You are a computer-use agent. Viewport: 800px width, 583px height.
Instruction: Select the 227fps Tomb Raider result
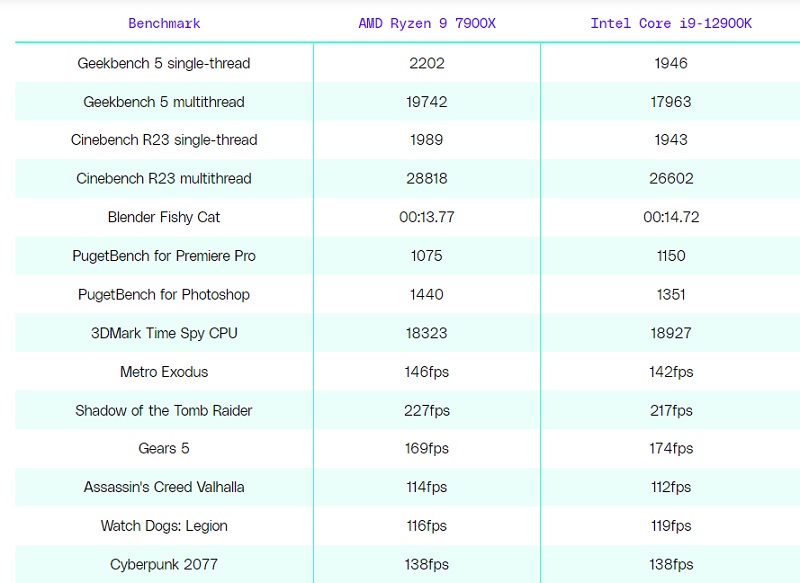(427, 410)
